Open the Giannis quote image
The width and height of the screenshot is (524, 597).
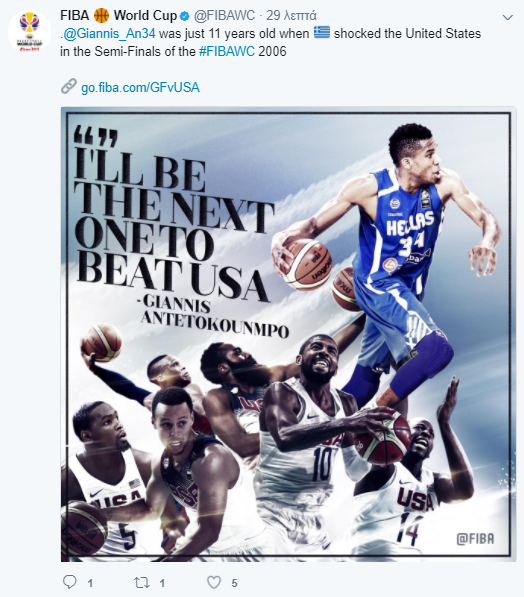coord(289,334)
